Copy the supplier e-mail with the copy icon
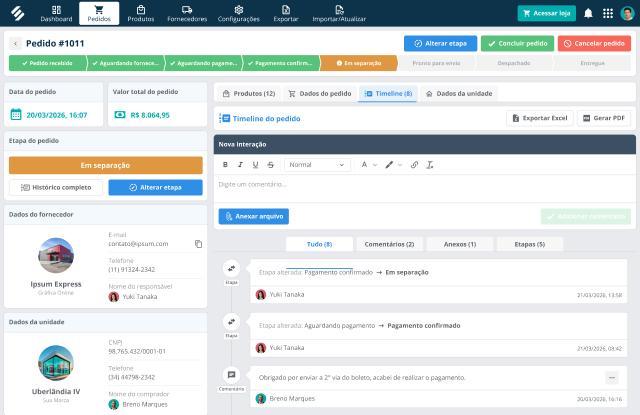 click(x=198, y=244)
